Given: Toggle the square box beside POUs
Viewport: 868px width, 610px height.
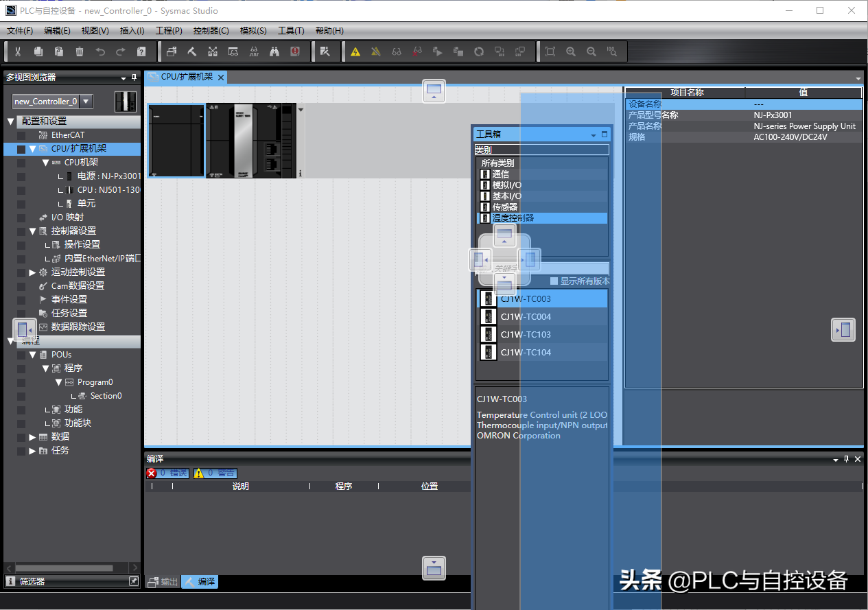Looking at the screenshot, I should tap(21, 355).
